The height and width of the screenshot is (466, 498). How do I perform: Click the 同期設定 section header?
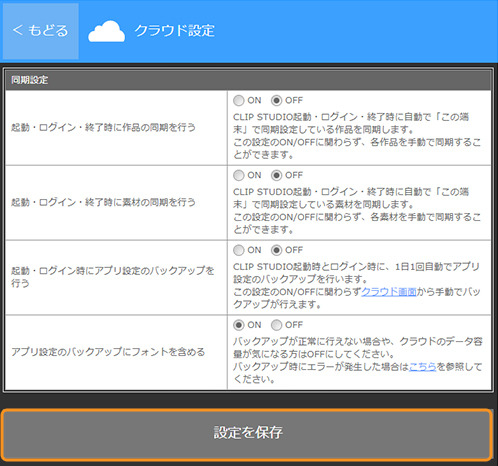point(248,80)
